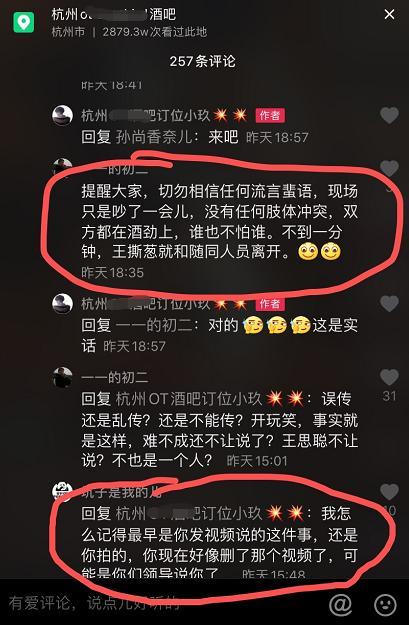Like the reply to 孙尚香奈儿 at 18:57
The width and height of the screenshot is (409, 625).
click(389, 116)
